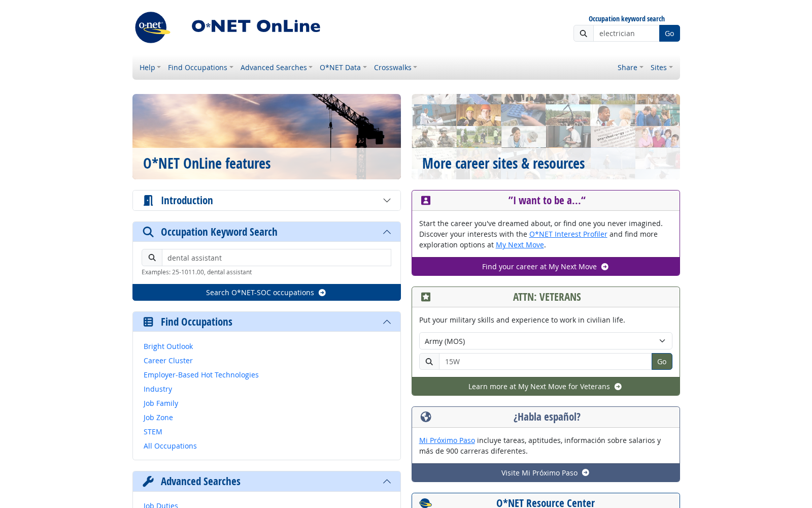Open the My Next Move text link

pyautogui.click(x=520, y=245)
